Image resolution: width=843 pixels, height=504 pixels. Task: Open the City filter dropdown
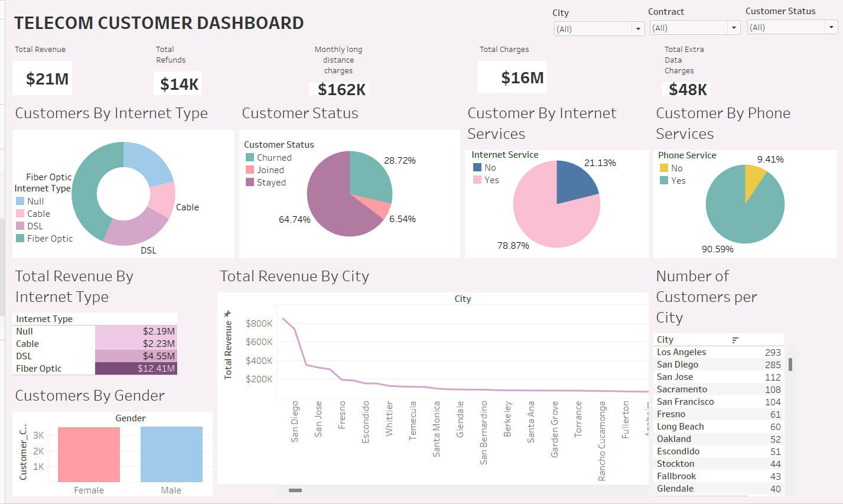point(637,29)
